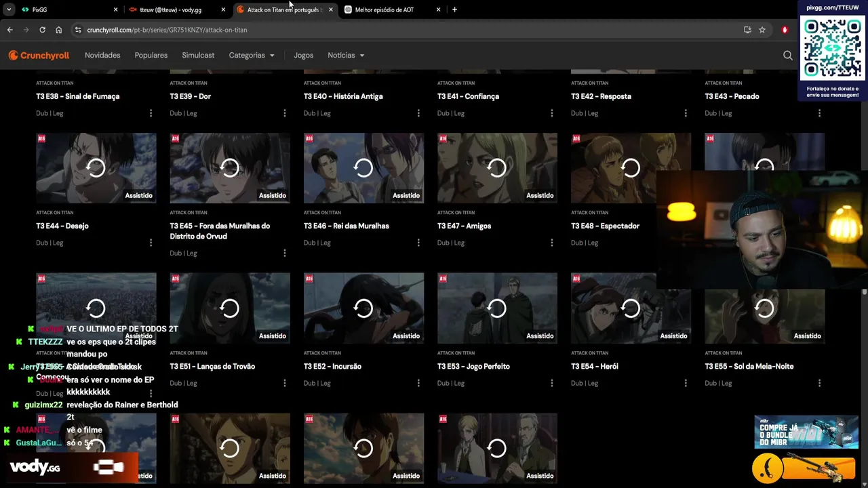Open the tab search dropdown arrow

click(9, 9)
